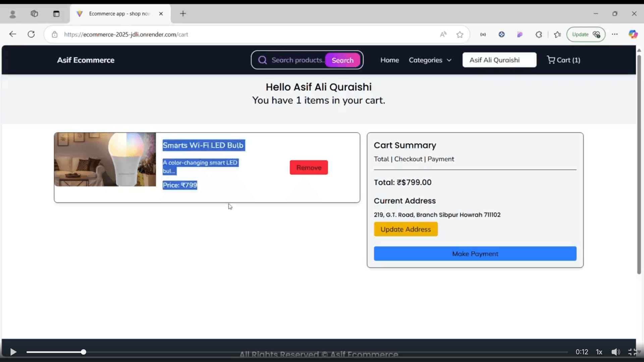This screenshot has height=362, width=644.
Task: Click the browser back arrow
Action: pyautogui.click(x=13, y=34)
